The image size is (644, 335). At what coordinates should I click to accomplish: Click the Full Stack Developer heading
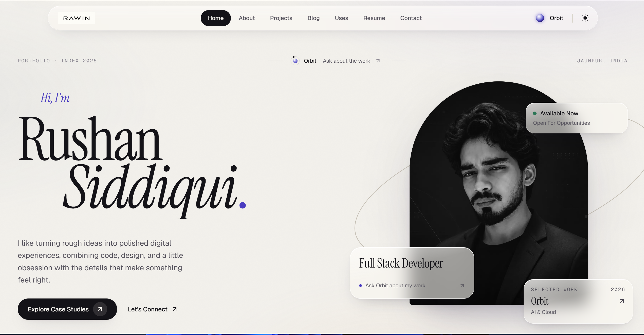pyautogui.click(x=401, y=263)
